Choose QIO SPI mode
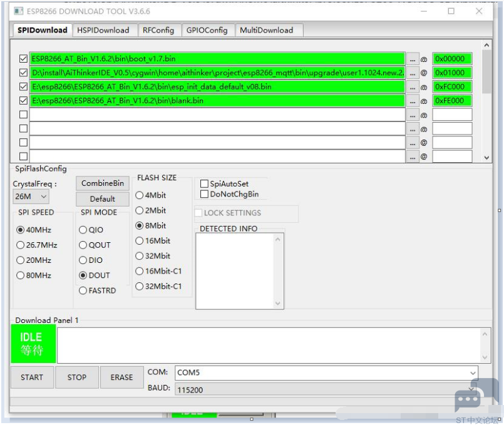The width and height of the screenshot is (504, 430). tap(83, 230)
